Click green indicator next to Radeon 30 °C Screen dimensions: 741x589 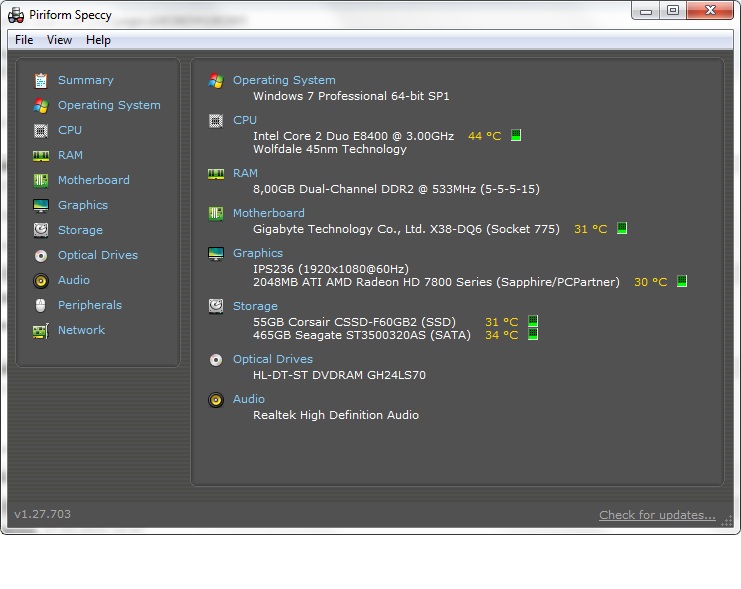coord(681,281)
